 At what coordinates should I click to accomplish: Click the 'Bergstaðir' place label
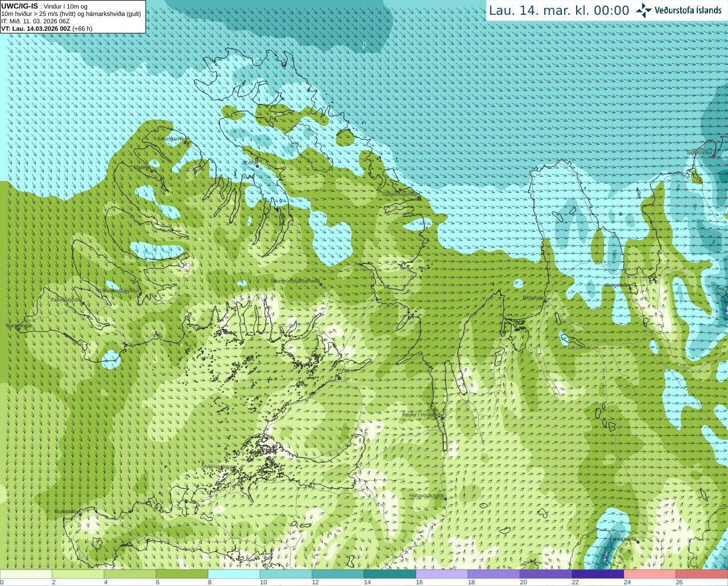pos(618,285)
